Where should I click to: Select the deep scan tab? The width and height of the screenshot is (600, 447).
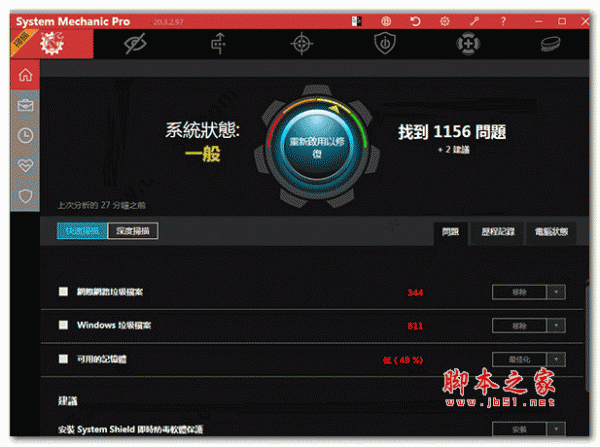[x=133, y=231]
